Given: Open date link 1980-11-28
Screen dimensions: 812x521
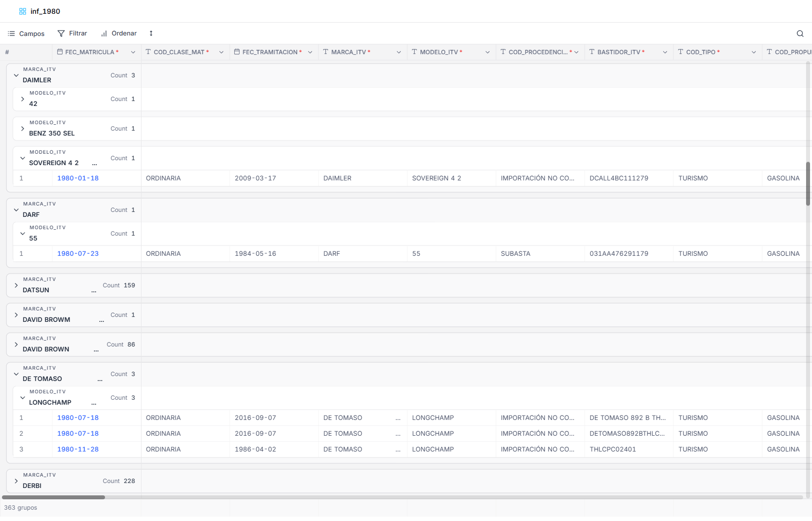Looking at the screenshot, I should [x=78, y=450].
